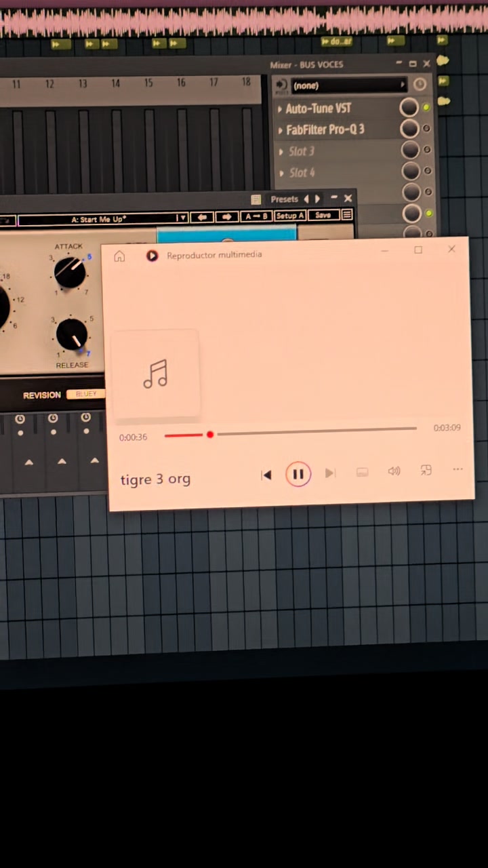Open the A: Start Me Up preset dropdown

tap(102, 219)
